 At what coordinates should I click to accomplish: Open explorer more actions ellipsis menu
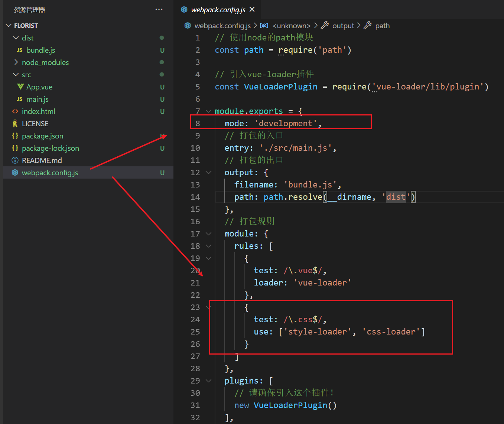click(159, 10)
